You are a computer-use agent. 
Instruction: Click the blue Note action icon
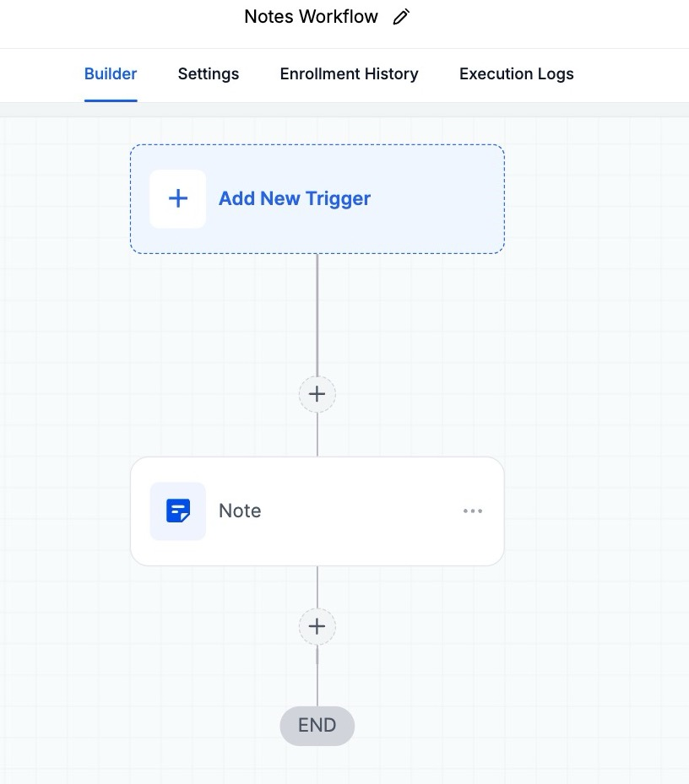tap(178, 511)
